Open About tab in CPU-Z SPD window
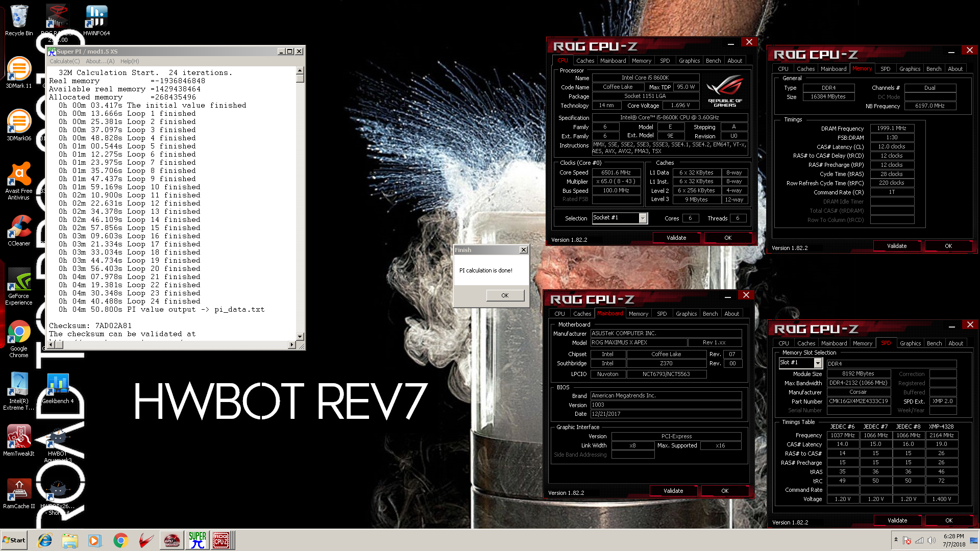Screen dimensions: 980x551 click(x=955, y=343)
